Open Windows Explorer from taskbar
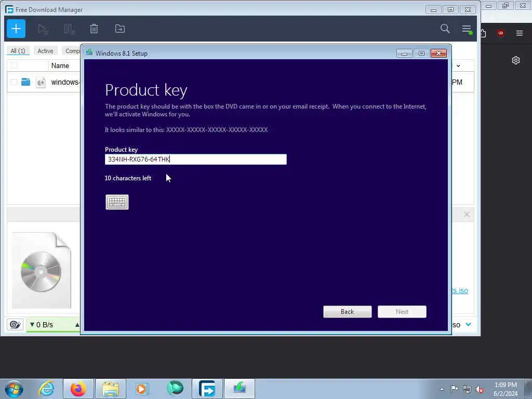This screenshot has height=399, width=532. (x=111, y=389)
